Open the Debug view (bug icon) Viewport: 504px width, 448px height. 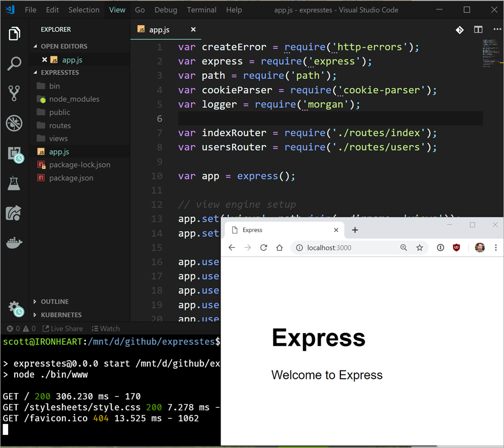(x=14, y=123)
